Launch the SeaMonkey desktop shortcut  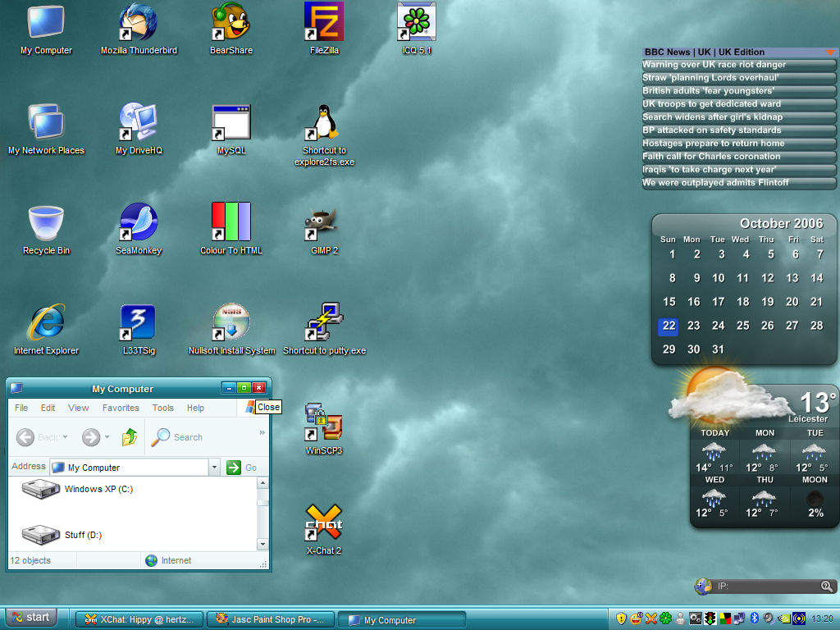(139, 229)
